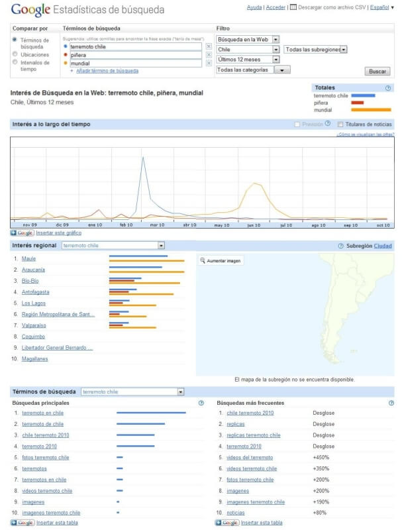Viewport: 402px width, 532px height.
Task: Remove the 'mundial' search term
Action: pos(209,64)
